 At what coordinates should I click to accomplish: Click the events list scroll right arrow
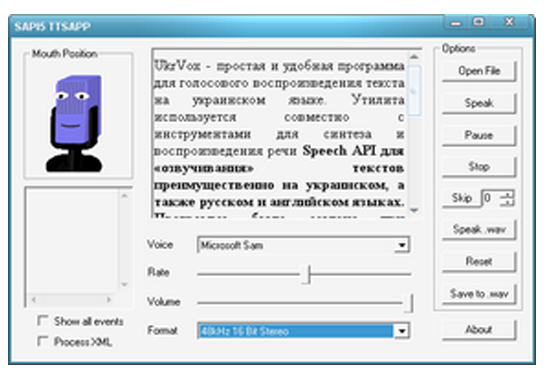coord(109,299)
